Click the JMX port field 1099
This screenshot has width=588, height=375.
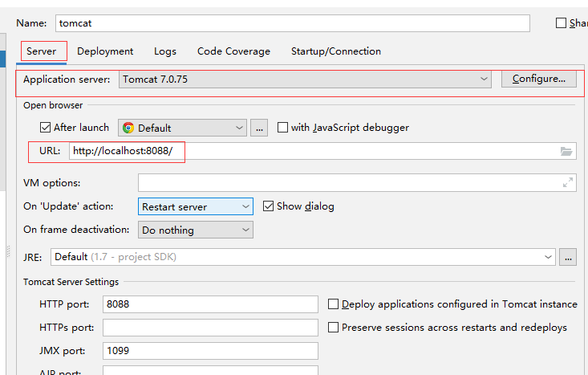[210, 351]
